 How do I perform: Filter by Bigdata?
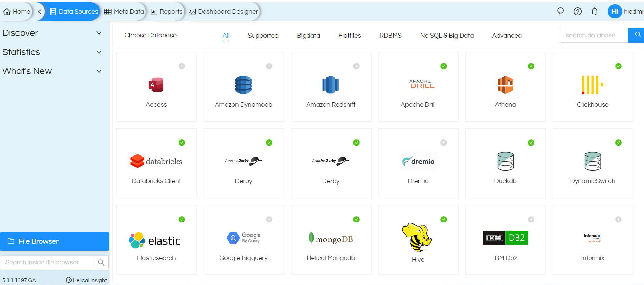(308, 36)
